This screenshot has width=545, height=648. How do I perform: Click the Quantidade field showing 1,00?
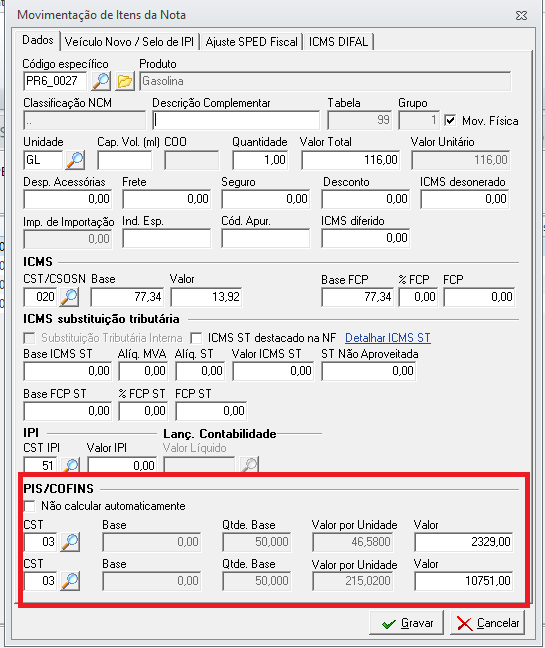[x=260, y=160]
